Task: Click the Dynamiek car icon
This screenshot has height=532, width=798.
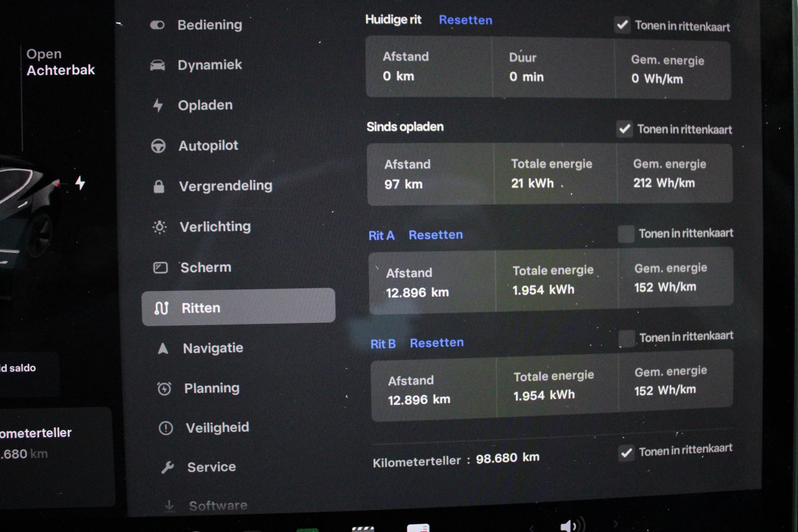Action: tap(158, 65)
